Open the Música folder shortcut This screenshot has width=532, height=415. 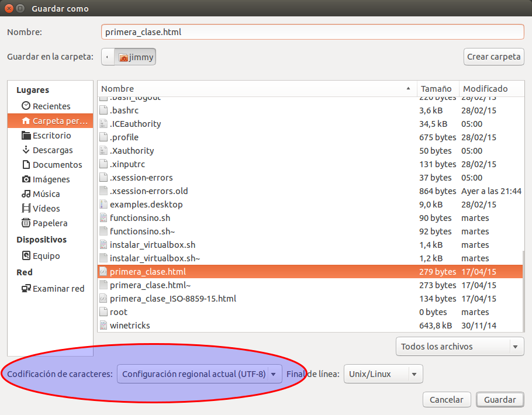(46, 194)
